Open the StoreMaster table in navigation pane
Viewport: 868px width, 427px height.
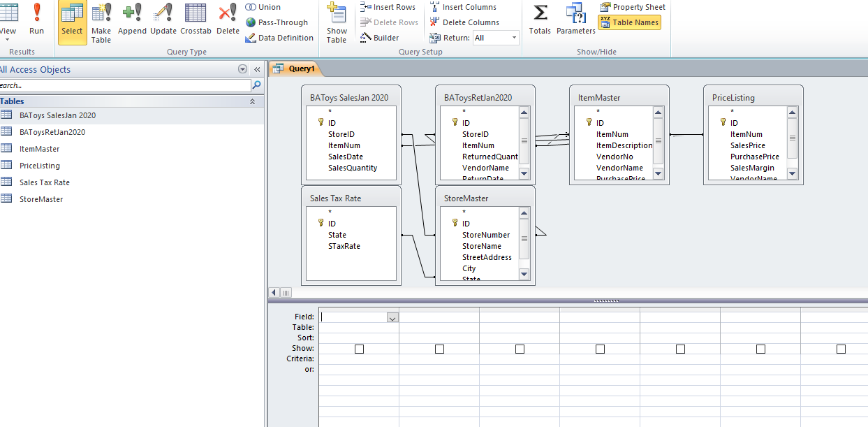pyautogui.click(x=41, y=199)
